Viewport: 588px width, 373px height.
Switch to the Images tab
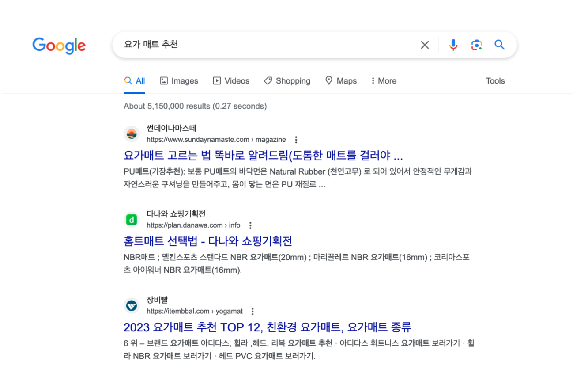179,81
